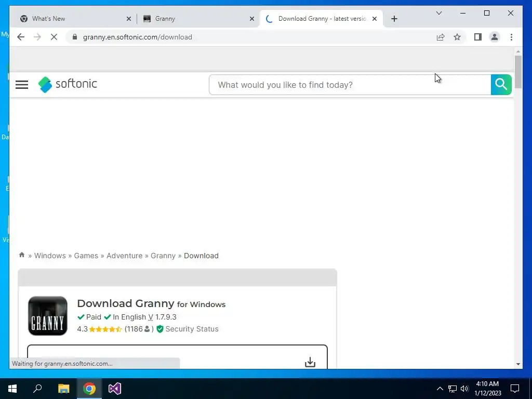Click the Security Status link
The height and width of the screenshot is (399, 532).
pos(192,329)
